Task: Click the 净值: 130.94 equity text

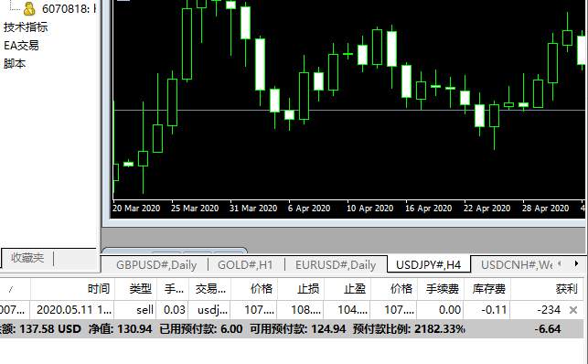Action: [x=121, y=328]
